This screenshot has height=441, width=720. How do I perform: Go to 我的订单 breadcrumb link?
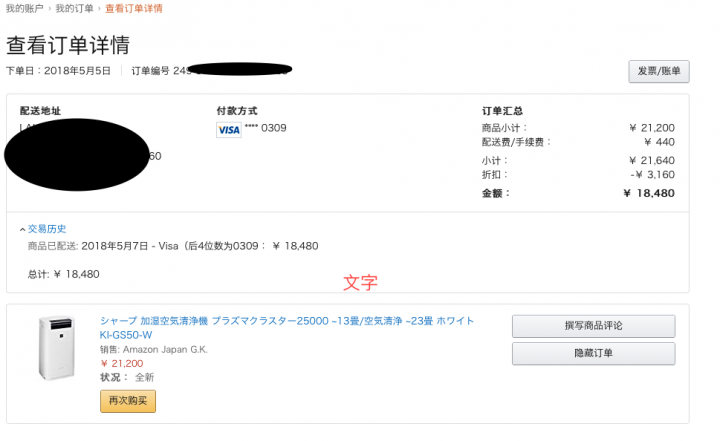click(74, 9)
